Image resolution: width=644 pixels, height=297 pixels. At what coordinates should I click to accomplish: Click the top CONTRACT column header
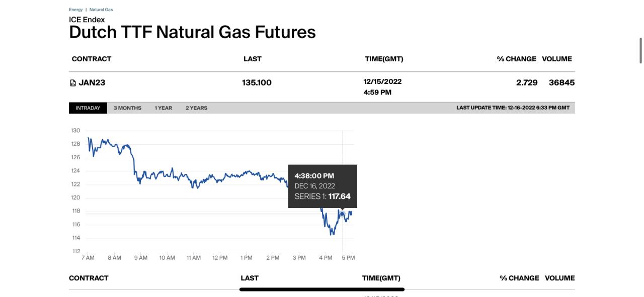92,59
